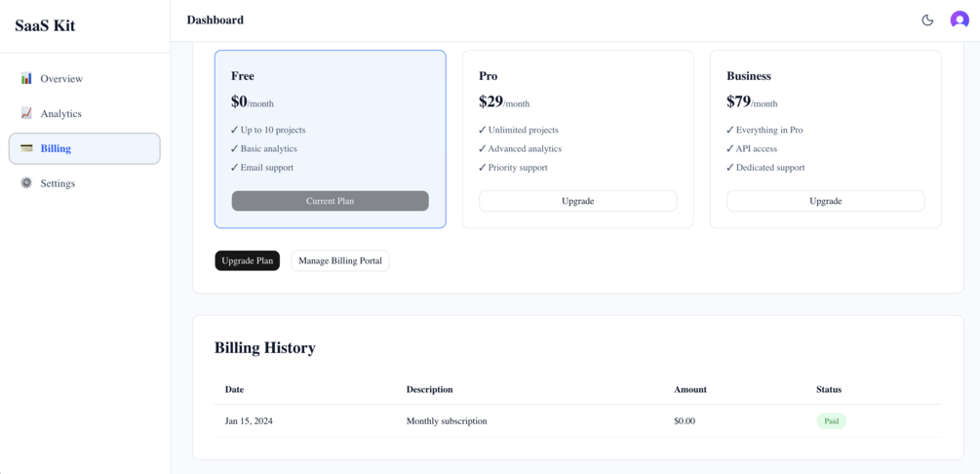Screen dimensions: 980x474
Task: Open Manage Billing Portal
Action: pyautogui.click(x=340, y=260)
